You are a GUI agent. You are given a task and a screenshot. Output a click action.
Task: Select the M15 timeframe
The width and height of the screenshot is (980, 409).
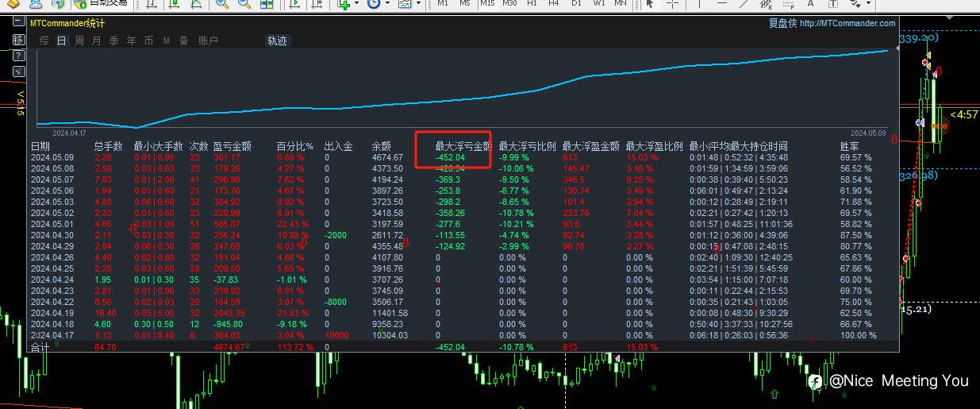click(x=487, y=3)
